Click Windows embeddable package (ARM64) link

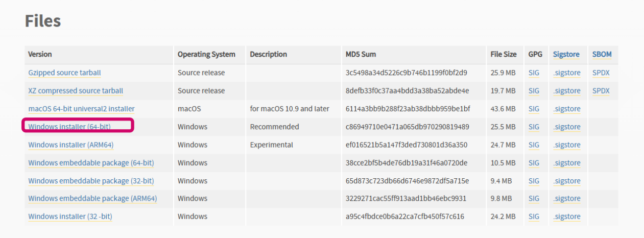click(x=92, y=199)
